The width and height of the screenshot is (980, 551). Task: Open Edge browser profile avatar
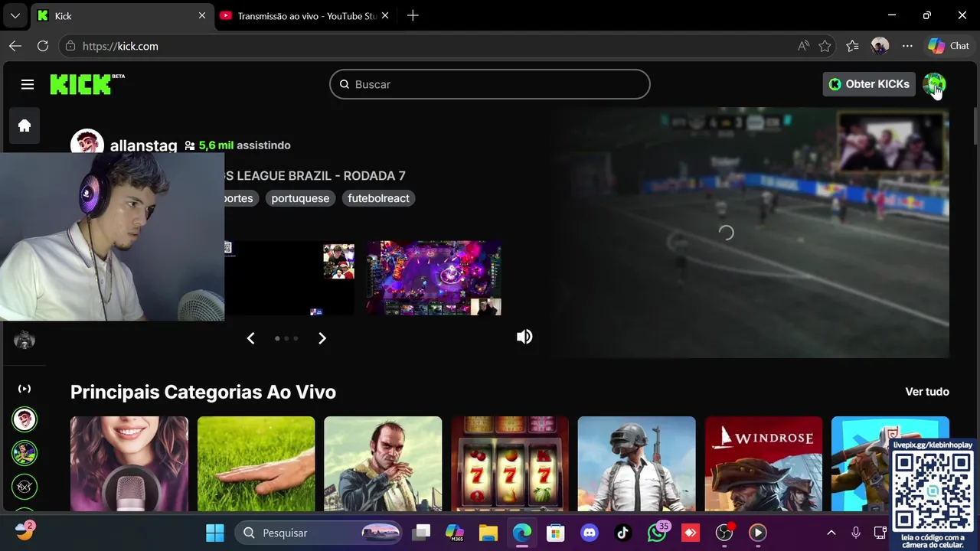(x=880, y=46)
